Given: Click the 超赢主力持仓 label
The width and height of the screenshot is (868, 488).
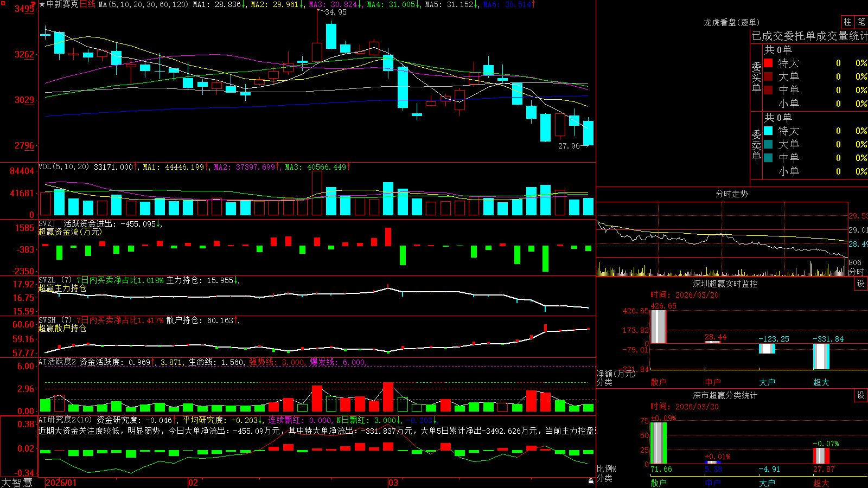Looking at the screenshot, I should (x=62, y=288).
